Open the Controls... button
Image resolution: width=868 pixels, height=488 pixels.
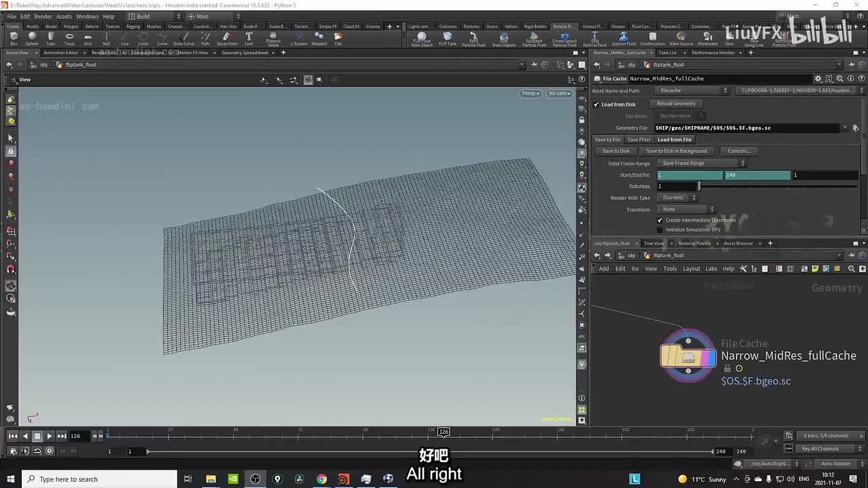click(738, 151)
